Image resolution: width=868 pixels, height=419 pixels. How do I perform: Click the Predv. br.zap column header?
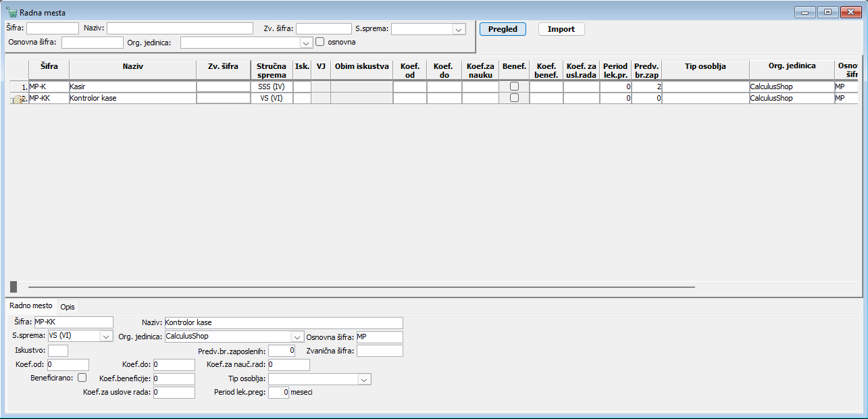click(646, 70)
